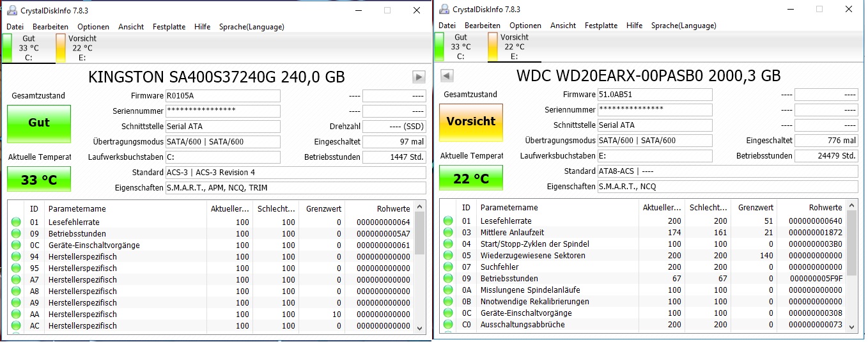Select Herstellerspezifisch row with ID A7
This screenshot has width=868, height=342.
coord(211,280)
